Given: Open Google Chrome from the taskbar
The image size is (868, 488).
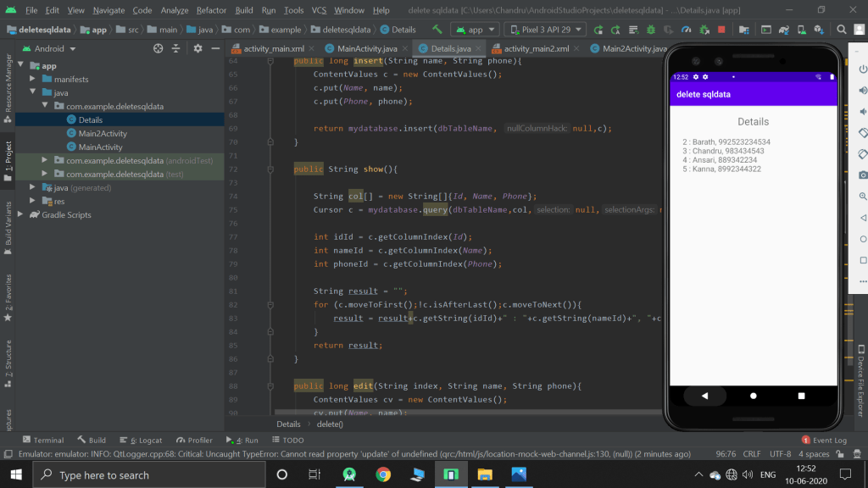Looking at the screenshot, I should coord(383,475).
